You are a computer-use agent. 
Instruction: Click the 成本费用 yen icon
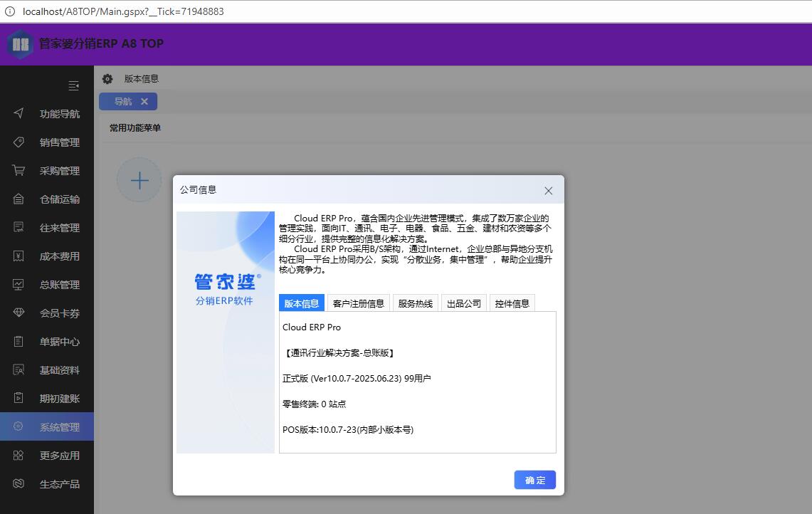19,256
